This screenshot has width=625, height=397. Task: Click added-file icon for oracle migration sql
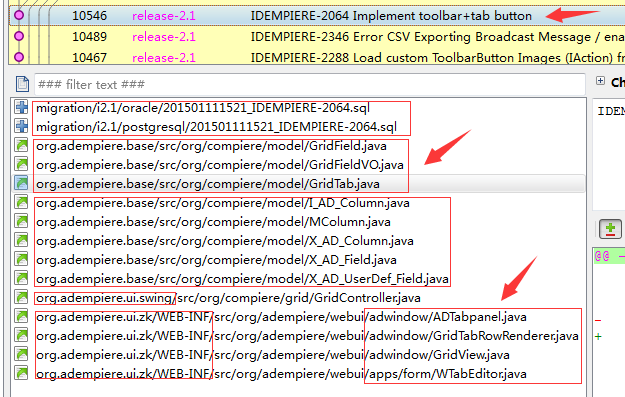tap(22, 107)
